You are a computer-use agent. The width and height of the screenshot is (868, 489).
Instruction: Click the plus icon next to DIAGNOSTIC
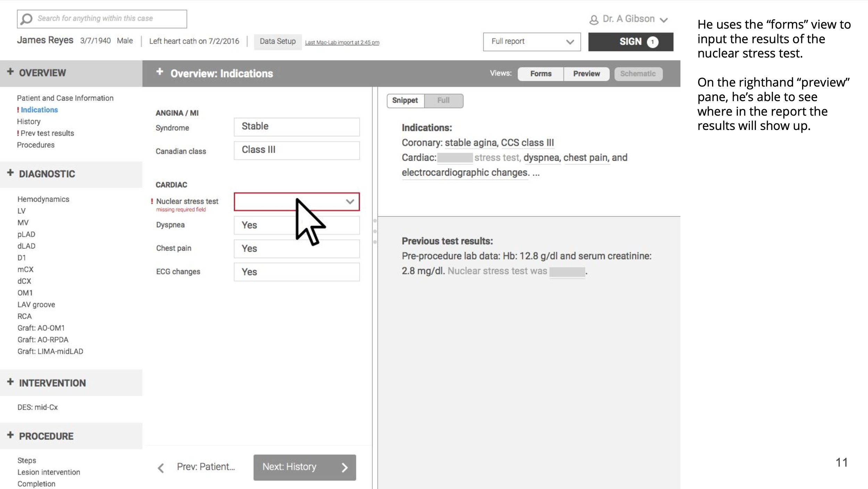[x=10, y=173]
